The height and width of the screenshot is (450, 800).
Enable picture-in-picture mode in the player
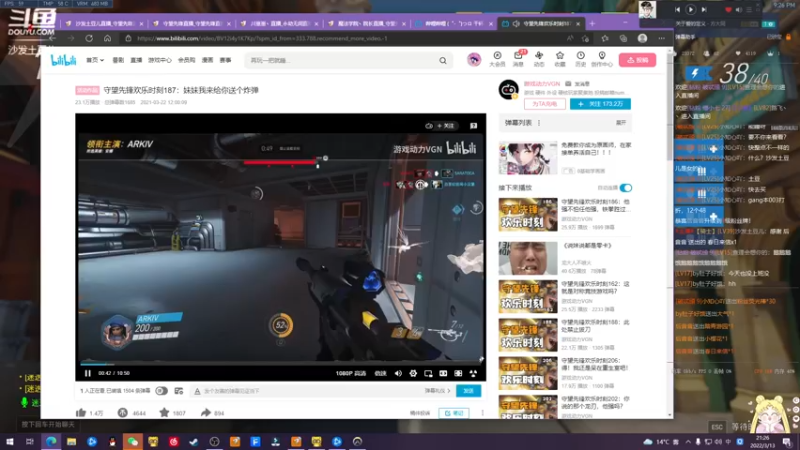click(x=428, y=373)
